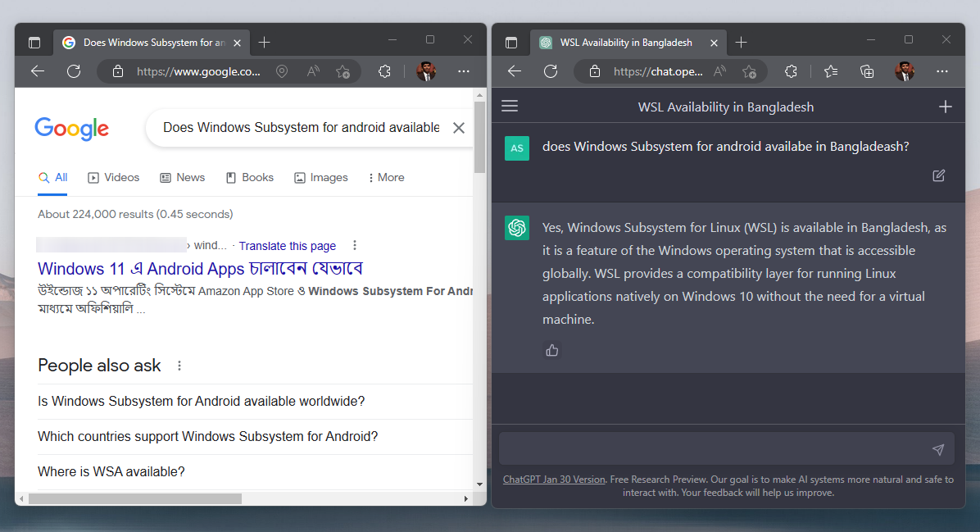Open Favorites list in ChatGPT window
This screenshot has height=532, width=980.
(x=831, y=71)
